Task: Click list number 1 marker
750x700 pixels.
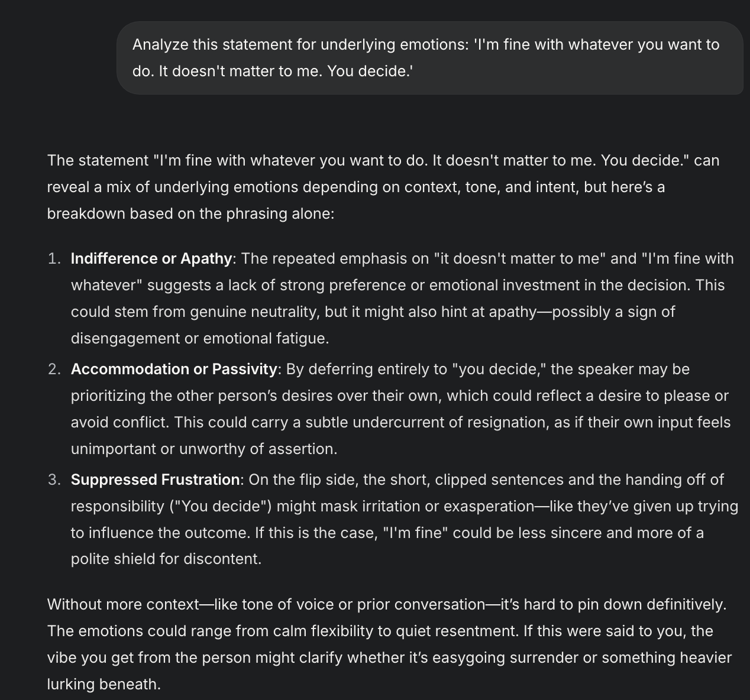Action: click(x=54, y=259)
